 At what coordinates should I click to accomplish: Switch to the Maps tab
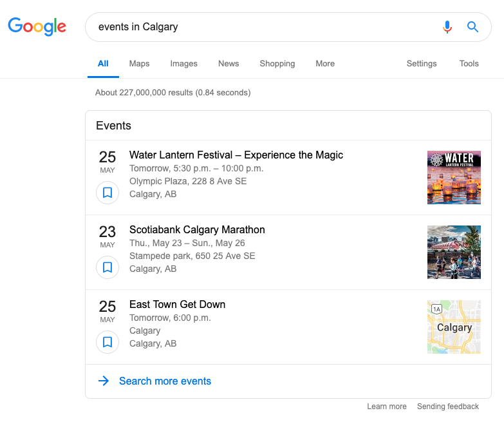pos(139,64)
